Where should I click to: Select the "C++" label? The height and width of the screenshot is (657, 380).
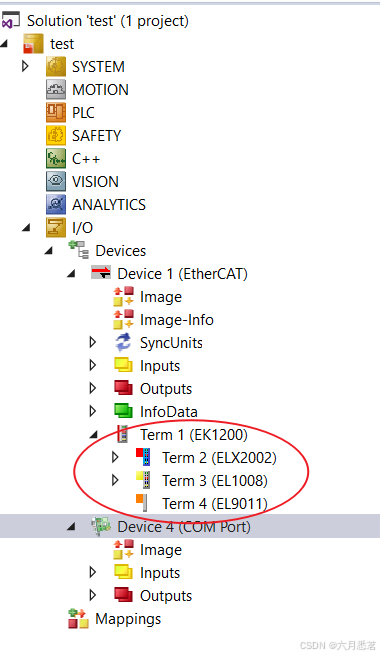(86, 159)
